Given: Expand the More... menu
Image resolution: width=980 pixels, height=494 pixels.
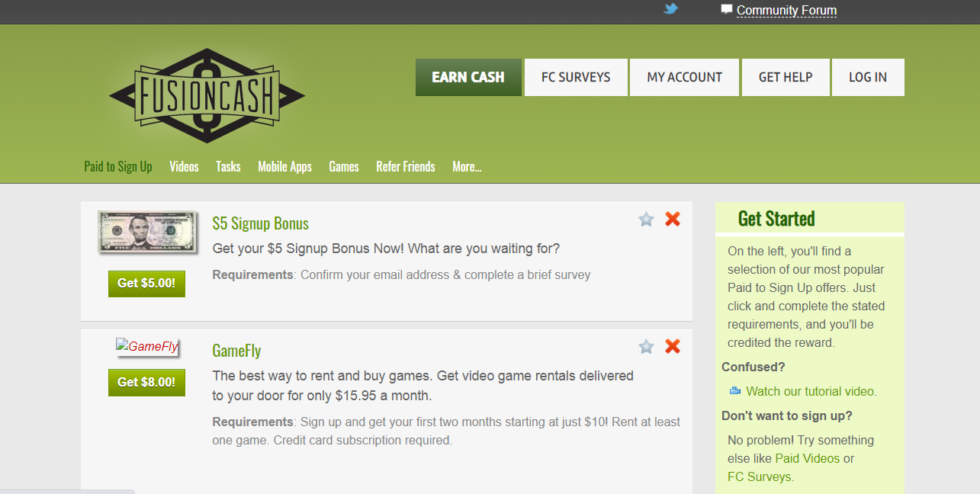Looking at the screenshot, I should pos(467,166).
